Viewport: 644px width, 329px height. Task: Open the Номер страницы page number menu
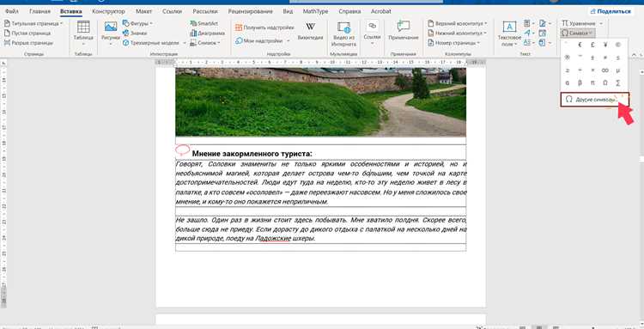coord(453,43)
